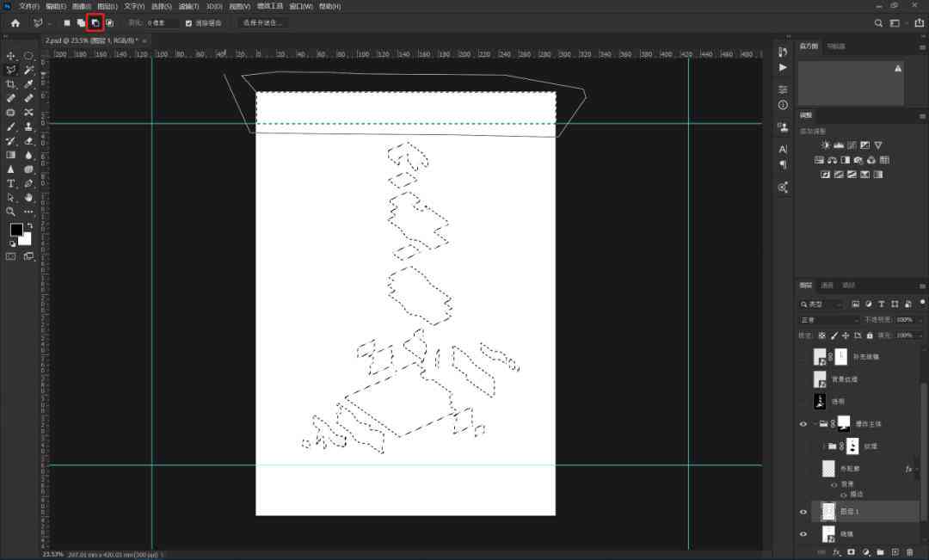Choose Add to Selection mode icon

tap(81, 23)
